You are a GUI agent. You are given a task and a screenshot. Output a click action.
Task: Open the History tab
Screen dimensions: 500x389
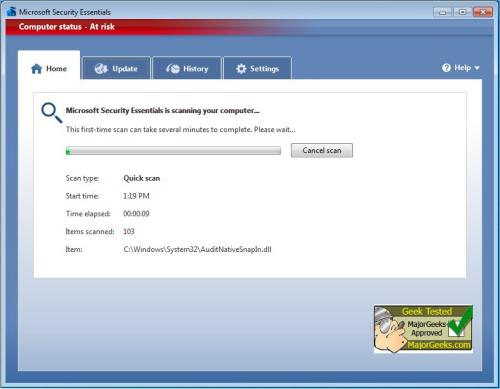(187, 68)
